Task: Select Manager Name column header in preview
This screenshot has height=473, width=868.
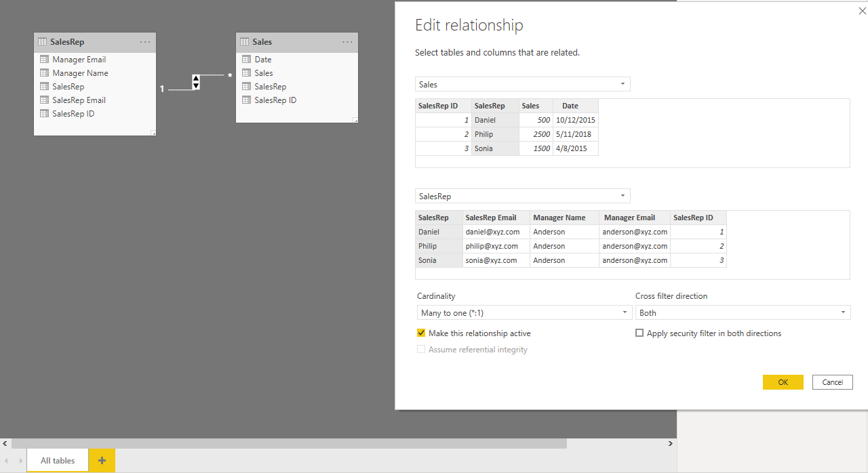Action: (x=564, y=218)
